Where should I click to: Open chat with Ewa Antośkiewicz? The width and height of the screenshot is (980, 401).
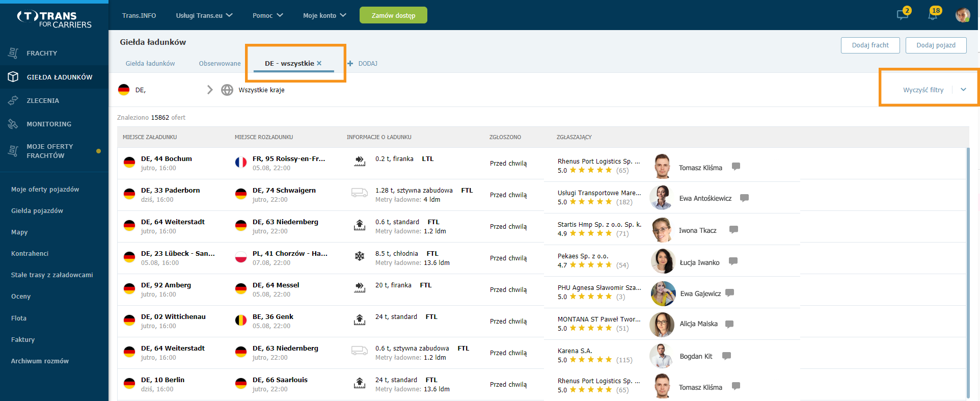coord(745,198)
